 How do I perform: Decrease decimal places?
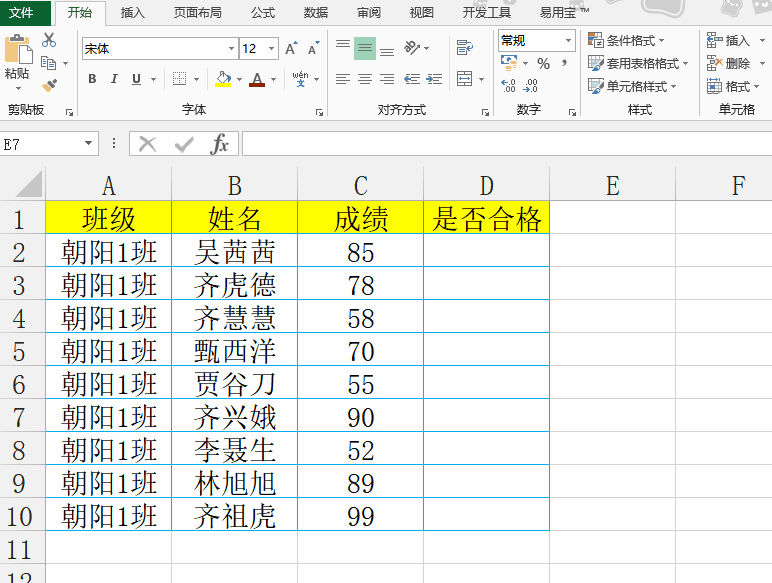[531, 86]
